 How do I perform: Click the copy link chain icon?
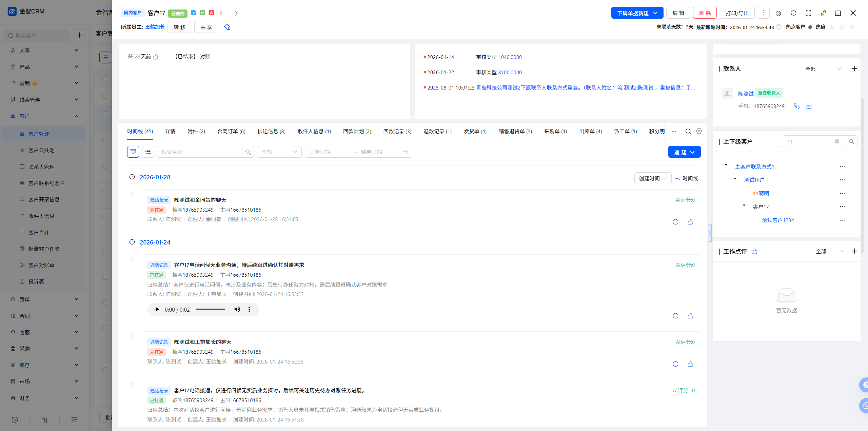(x=823, y=13)
